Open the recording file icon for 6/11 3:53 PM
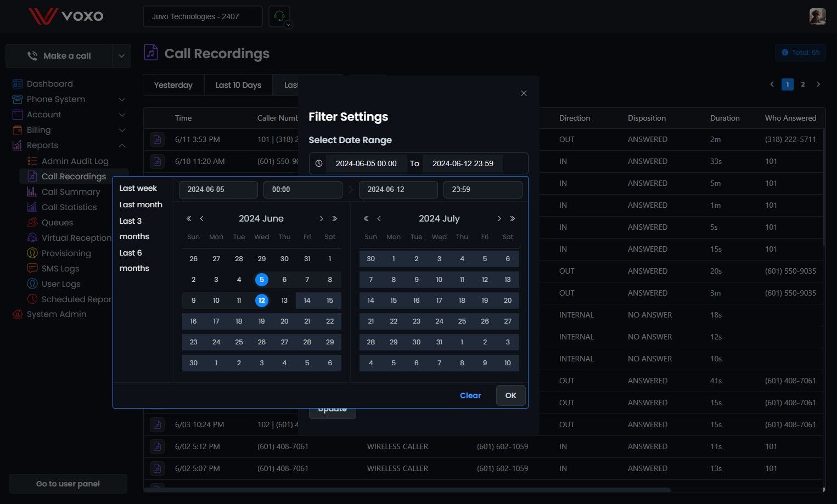 (x=157, y=139)
